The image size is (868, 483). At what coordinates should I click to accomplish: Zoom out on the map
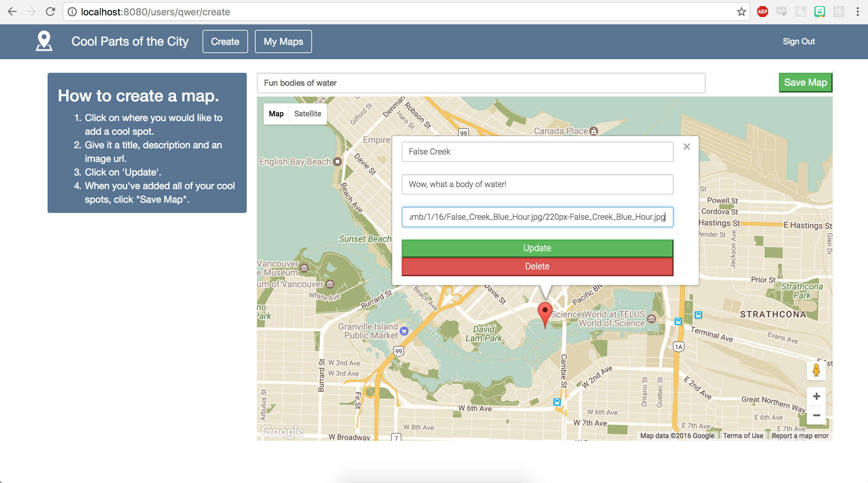pyautogui.click(x=816, y=415)
